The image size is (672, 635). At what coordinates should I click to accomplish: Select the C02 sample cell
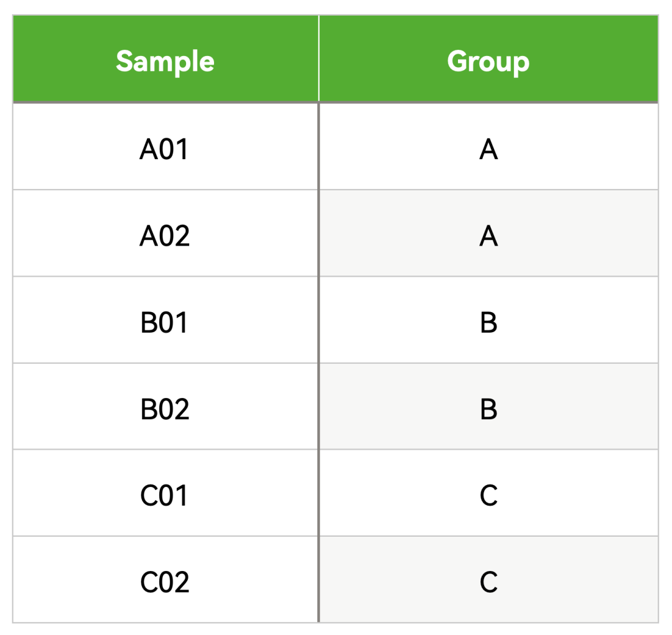[166, 579]
